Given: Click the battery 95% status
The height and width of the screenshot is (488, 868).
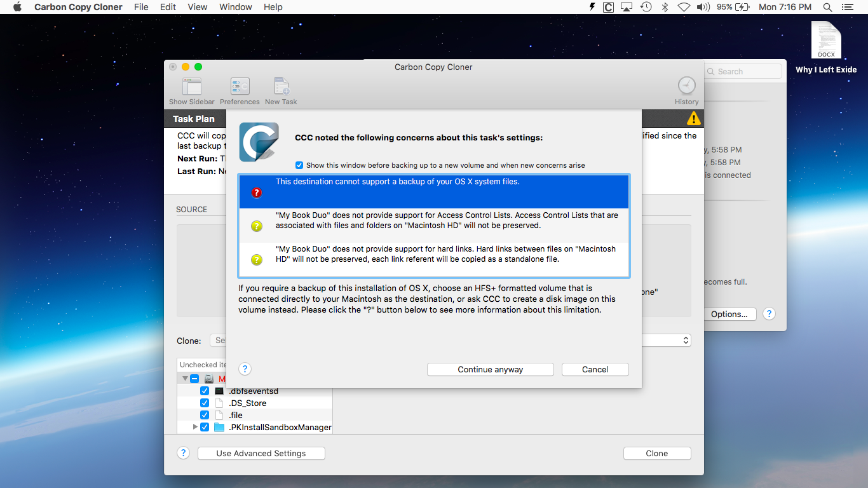Looking at the screenshot, I should 733,7.
